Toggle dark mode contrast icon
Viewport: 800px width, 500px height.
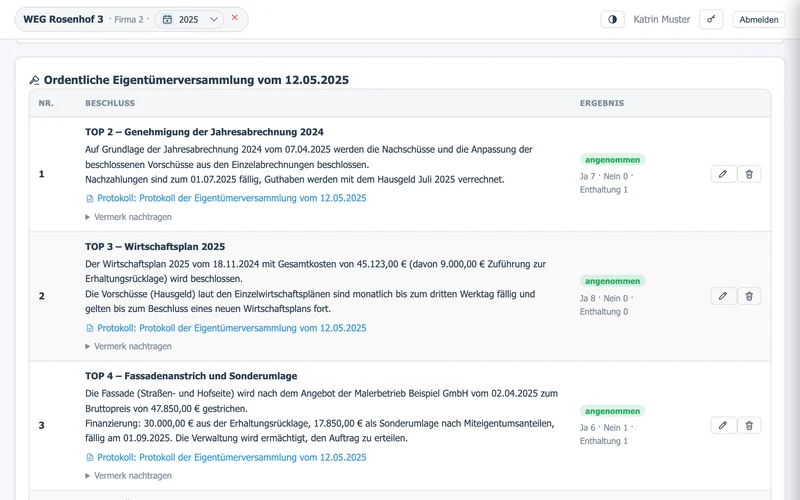click(x=612, y=19)
